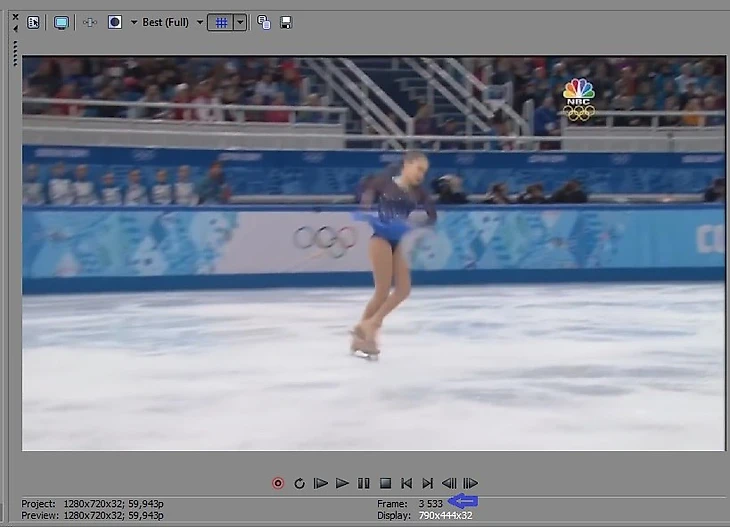Click dropdown arrow right of Best (Full)
The width and height of the screenshot is (730, 527).
tap(200, 22)
